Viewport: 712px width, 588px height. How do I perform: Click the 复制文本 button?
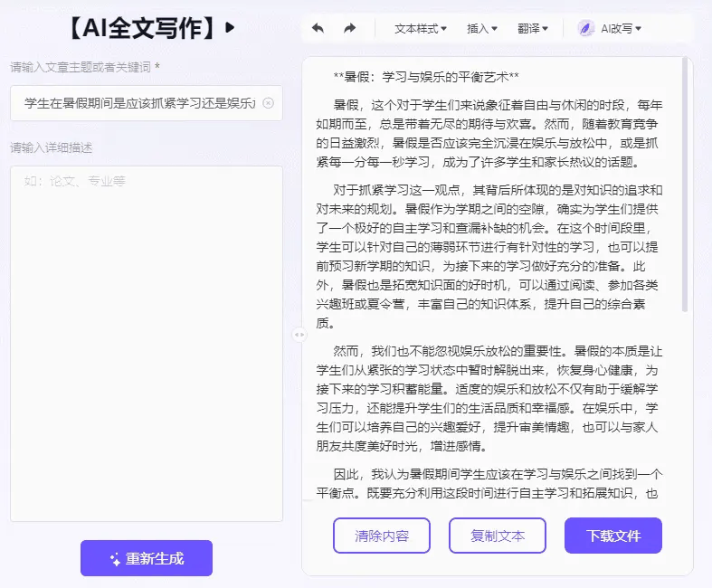point(498,536)
